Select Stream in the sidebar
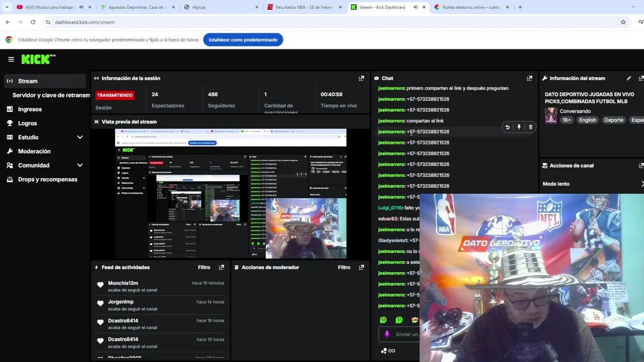 tap(45, 81)
